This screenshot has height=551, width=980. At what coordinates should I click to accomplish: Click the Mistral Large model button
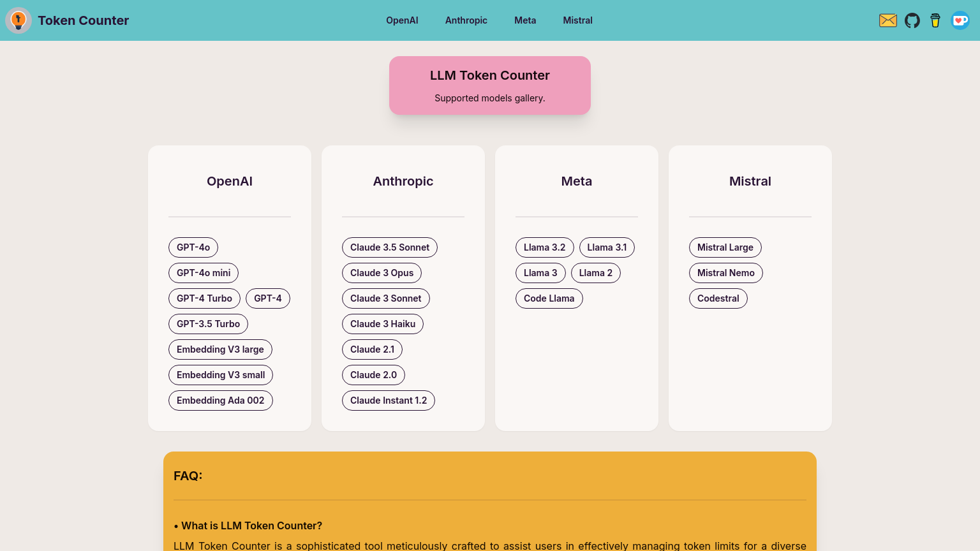pyautogui.click(x=725, y=247)
